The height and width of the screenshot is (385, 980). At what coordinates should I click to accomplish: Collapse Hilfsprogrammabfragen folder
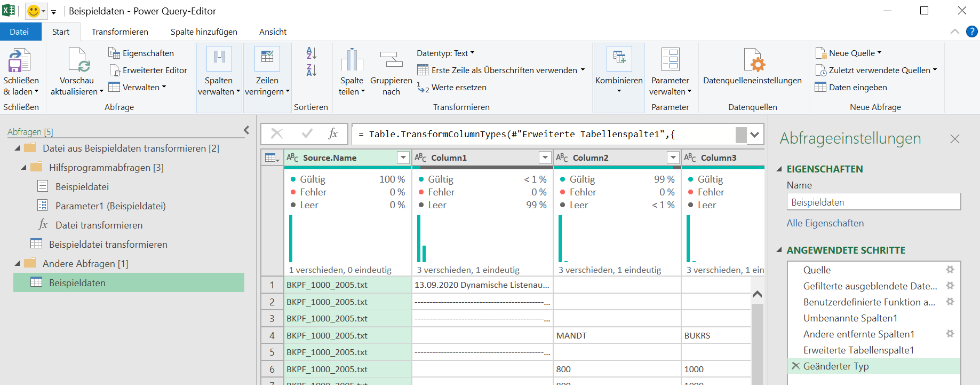pos(23,168)
